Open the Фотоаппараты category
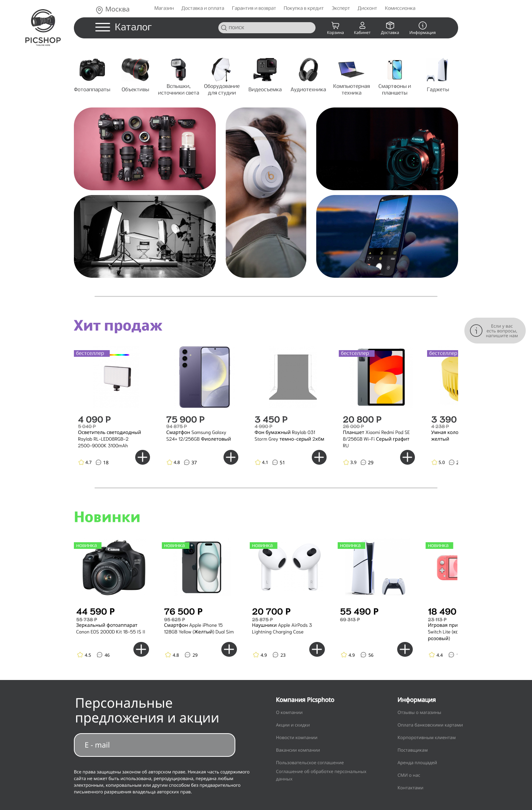 click(x=92, y=75)
